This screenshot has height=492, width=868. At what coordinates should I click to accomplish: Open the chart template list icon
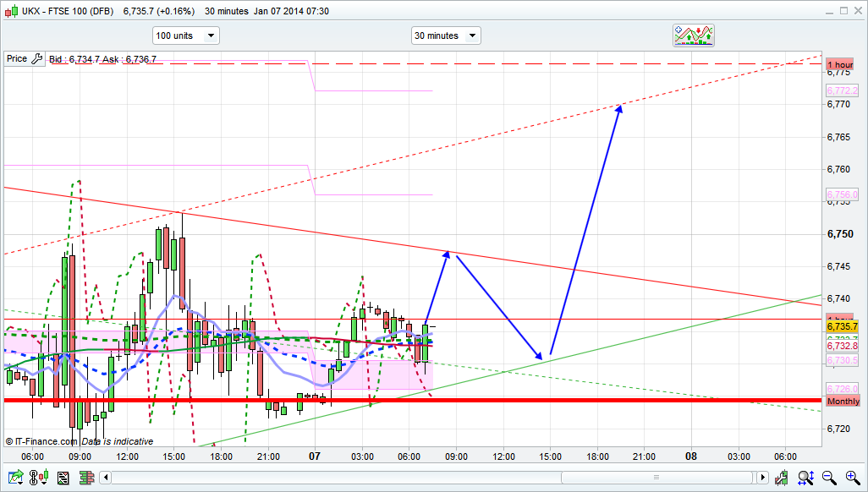point(62,478)
